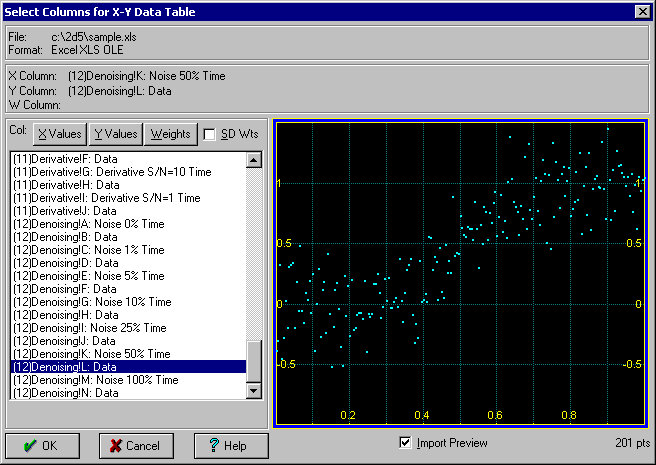Select '(12)Denoising!C: Noise 1% Time' row
The width and height of the screenshot is (656, 465).
tap(128, 250)
